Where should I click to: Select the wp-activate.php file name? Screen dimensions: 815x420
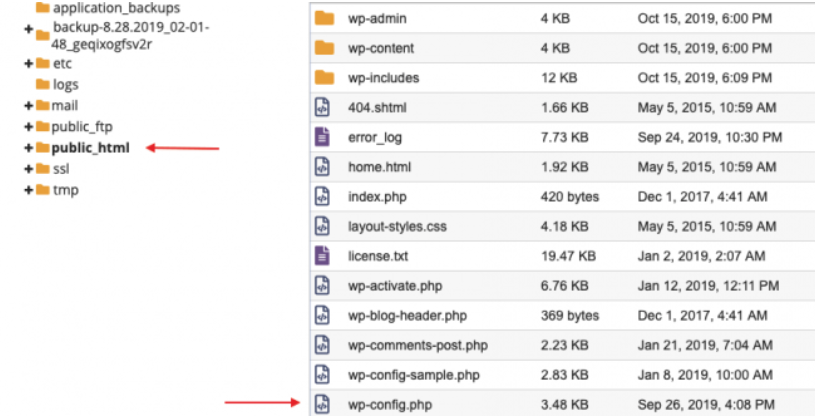point(395,286)
